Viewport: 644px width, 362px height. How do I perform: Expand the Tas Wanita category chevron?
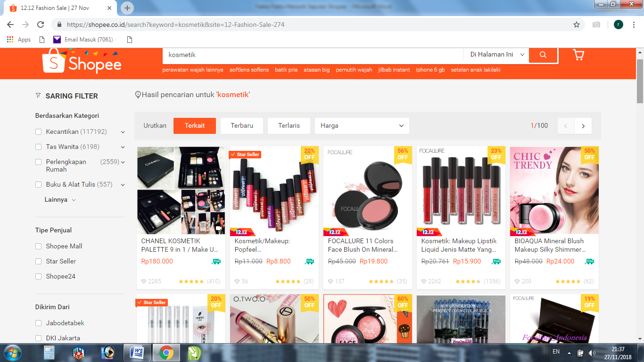point(123,147)
